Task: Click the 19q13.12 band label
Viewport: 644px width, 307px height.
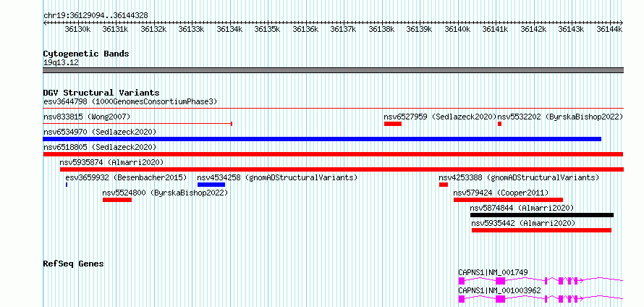Action: (x=61, y=63)
